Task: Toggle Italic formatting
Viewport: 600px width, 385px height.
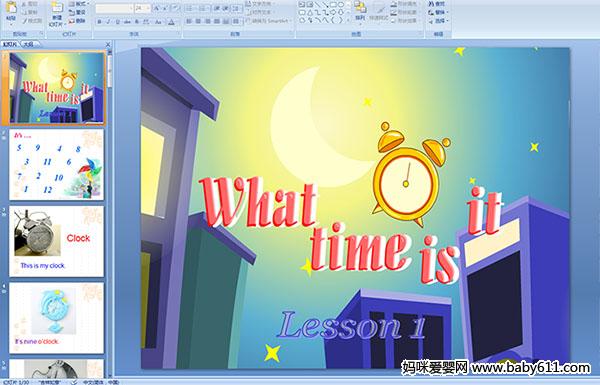Action: pyautogui.click(x=108, y=22)
